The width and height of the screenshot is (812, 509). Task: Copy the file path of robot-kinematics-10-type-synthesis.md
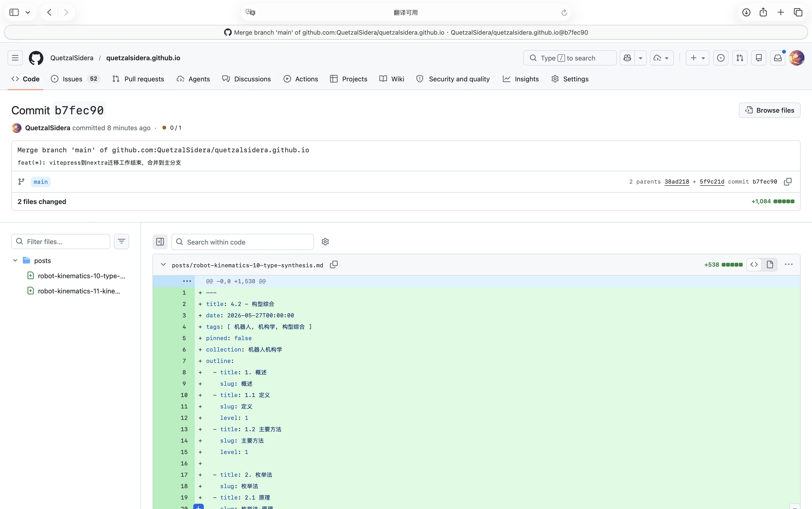point(334,265)
